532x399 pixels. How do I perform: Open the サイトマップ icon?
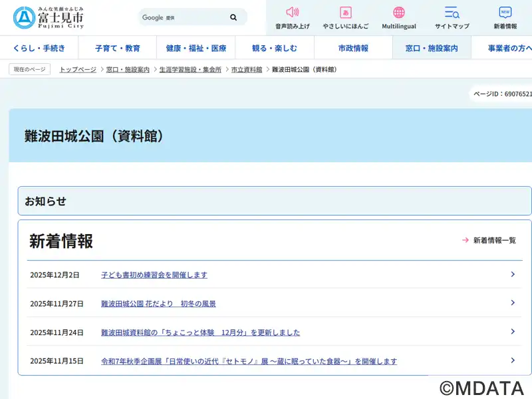pos(452,13)
